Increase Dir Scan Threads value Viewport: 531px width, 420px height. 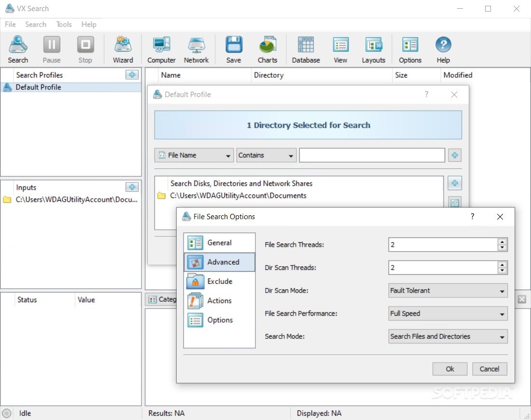click(x=502, y=265)
